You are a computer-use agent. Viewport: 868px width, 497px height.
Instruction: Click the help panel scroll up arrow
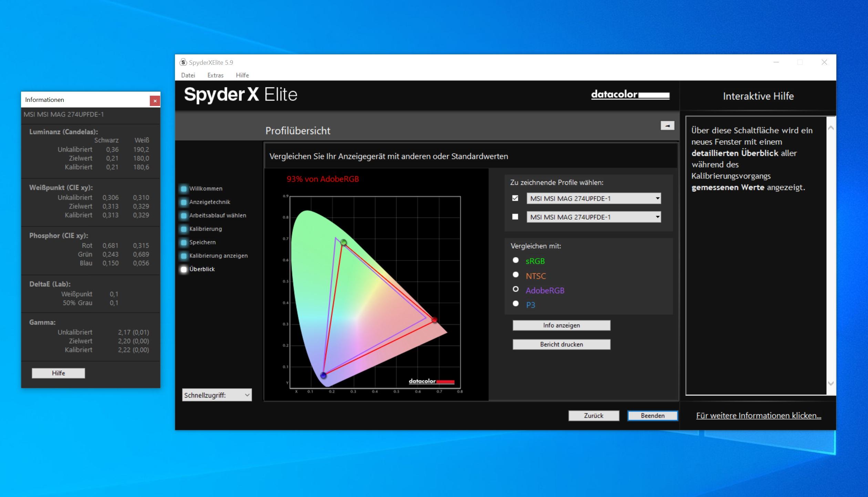point(830,128)
